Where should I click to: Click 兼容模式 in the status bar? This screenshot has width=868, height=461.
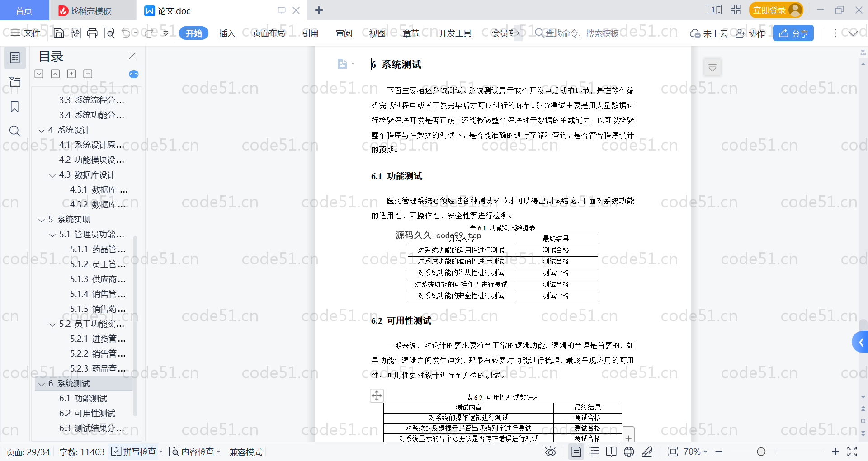click(x=246, y=452)
